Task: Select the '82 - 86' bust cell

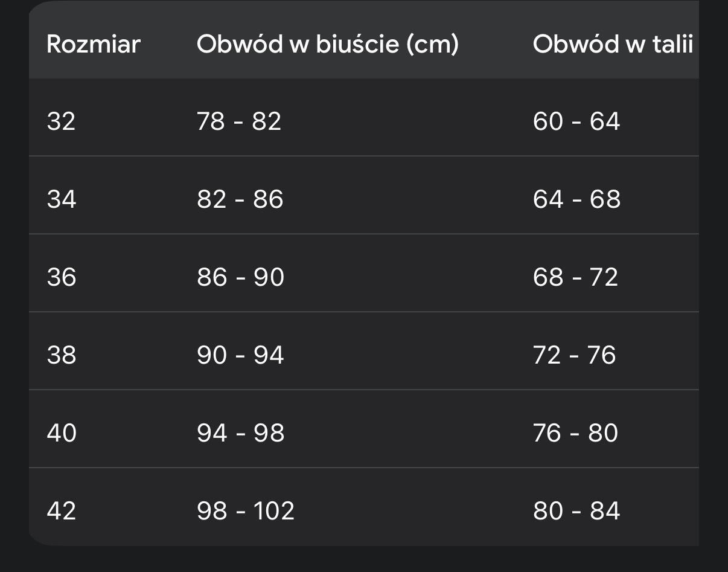Action: click(x=240, y=199)
